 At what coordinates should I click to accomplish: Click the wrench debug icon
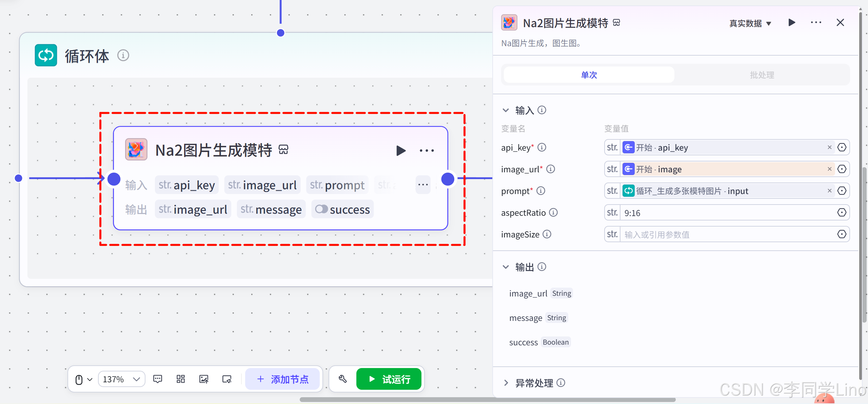click(x=342, y=379)
